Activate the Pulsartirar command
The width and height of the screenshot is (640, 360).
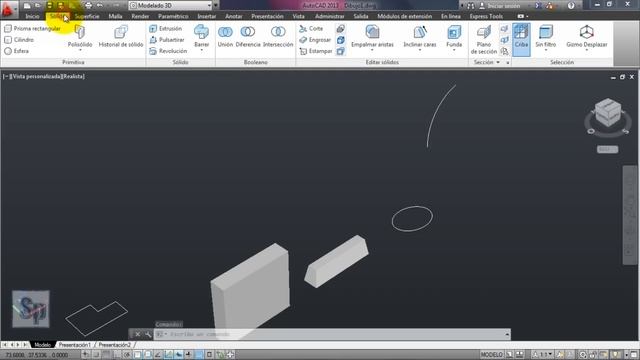(x=167, y=40)
